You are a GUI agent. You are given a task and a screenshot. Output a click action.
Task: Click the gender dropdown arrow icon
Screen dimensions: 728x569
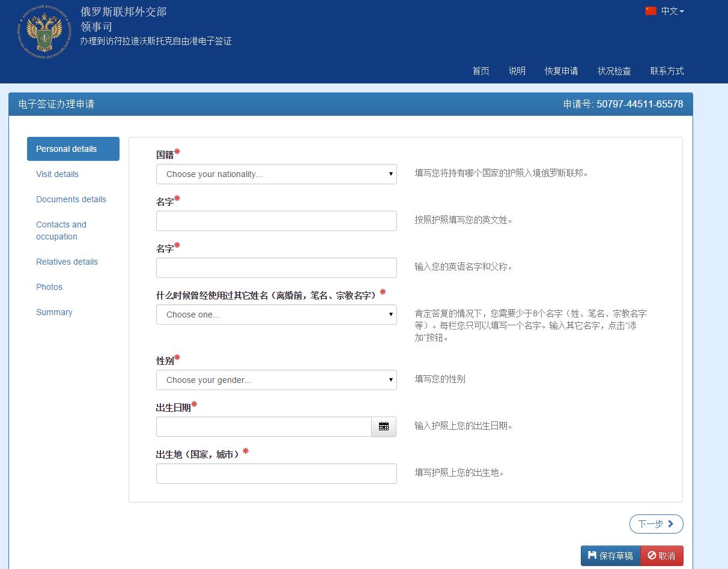(x=389, y=379)
